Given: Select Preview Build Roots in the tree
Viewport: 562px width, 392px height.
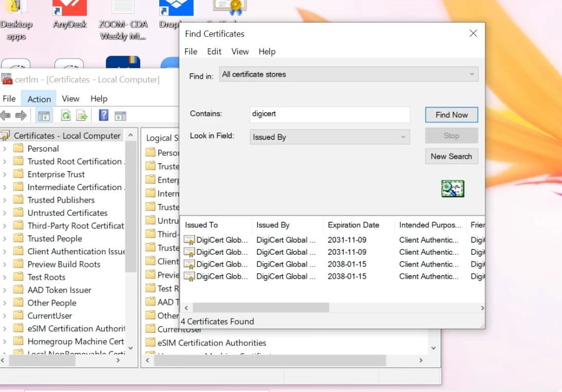Looking at the screenshot, I should click(64, 264).
